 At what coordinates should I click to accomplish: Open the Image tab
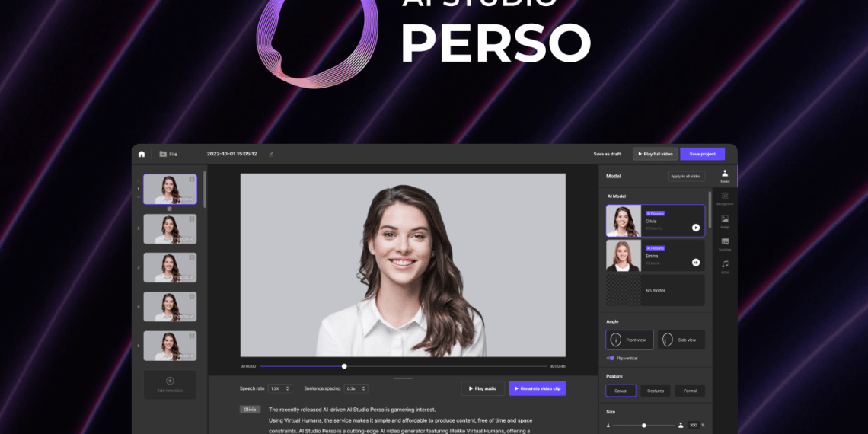(x=725, y=222)
